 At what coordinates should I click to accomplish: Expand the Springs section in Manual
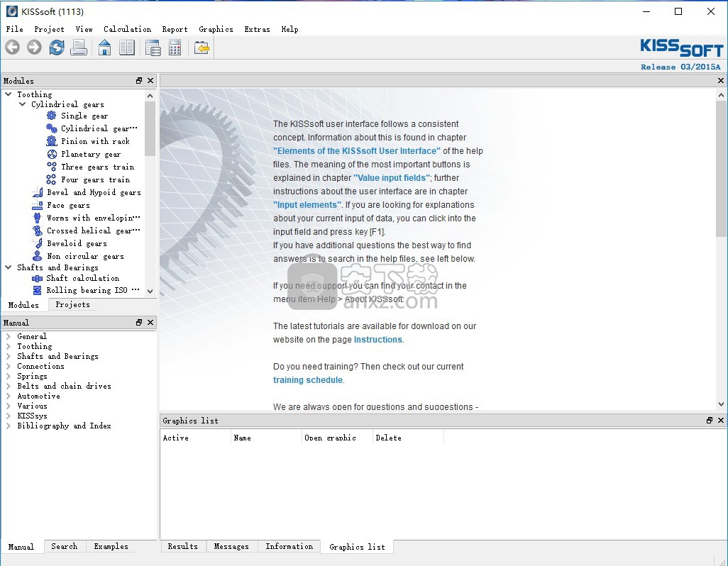[x=9, y=376]
